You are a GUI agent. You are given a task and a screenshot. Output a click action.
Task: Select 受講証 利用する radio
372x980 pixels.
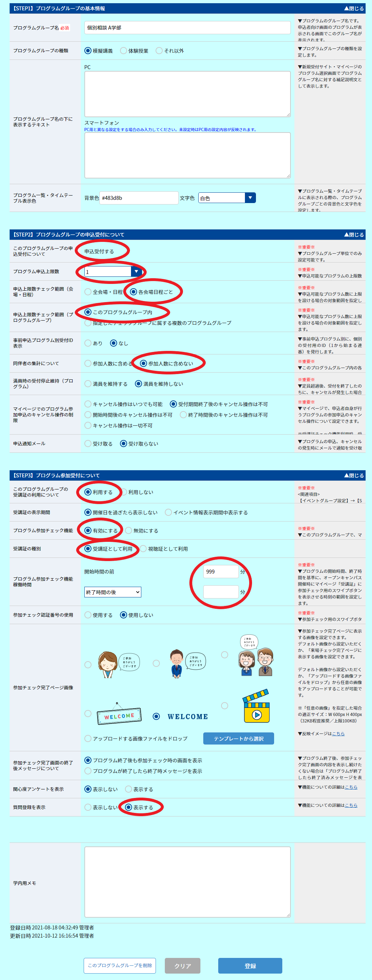point(88,492)
